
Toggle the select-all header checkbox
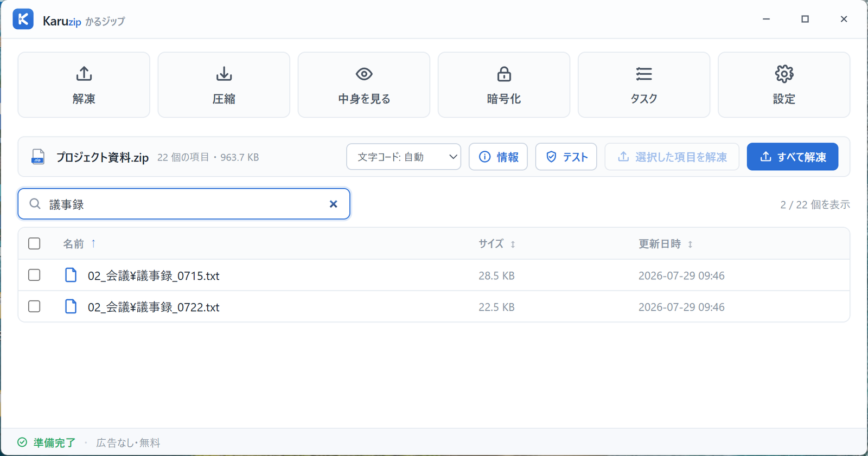tap(34, 243)
